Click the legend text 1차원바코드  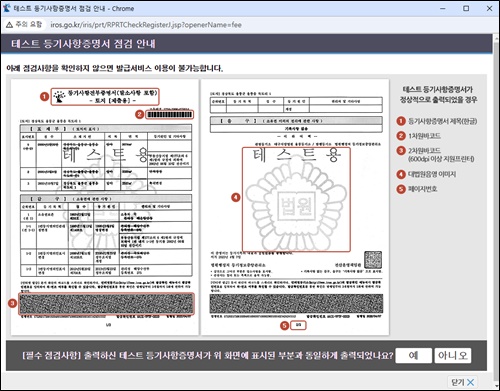pyautogui.click(x=425, y=136)
